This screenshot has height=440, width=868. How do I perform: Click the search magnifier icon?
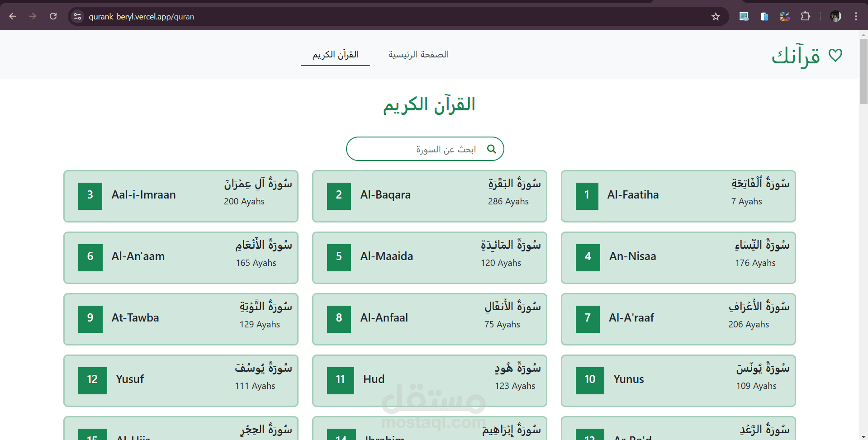pos(492,149)
